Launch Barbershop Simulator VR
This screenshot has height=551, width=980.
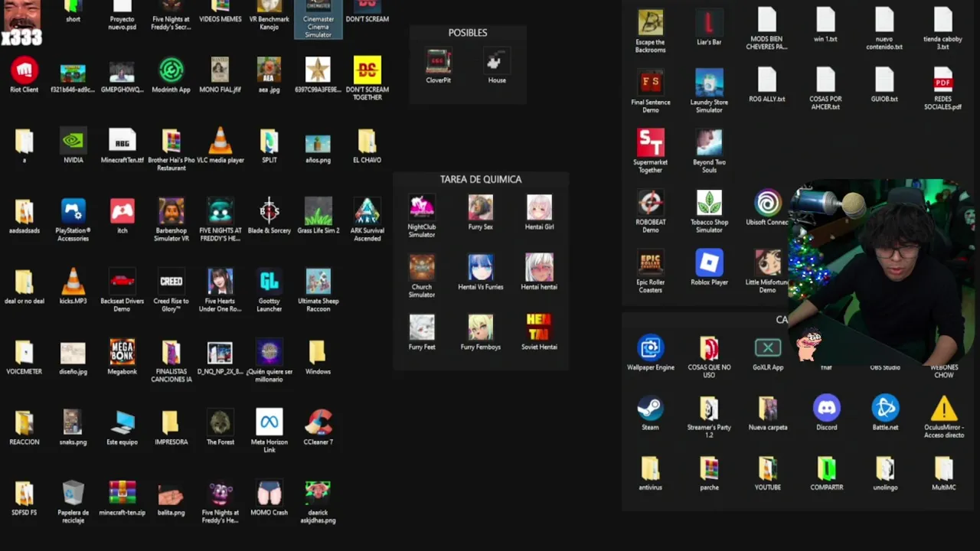click(171, 212)
